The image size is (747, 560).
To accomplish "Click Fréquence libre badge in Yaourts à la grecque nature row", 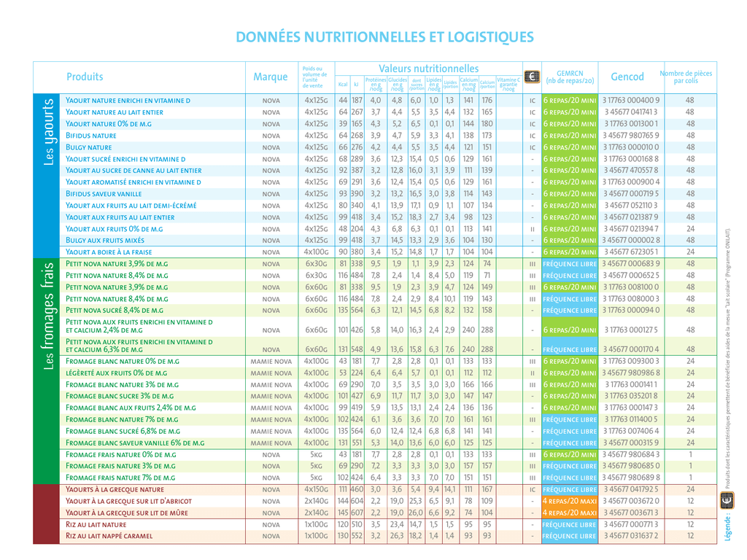I will pos(570,489).
